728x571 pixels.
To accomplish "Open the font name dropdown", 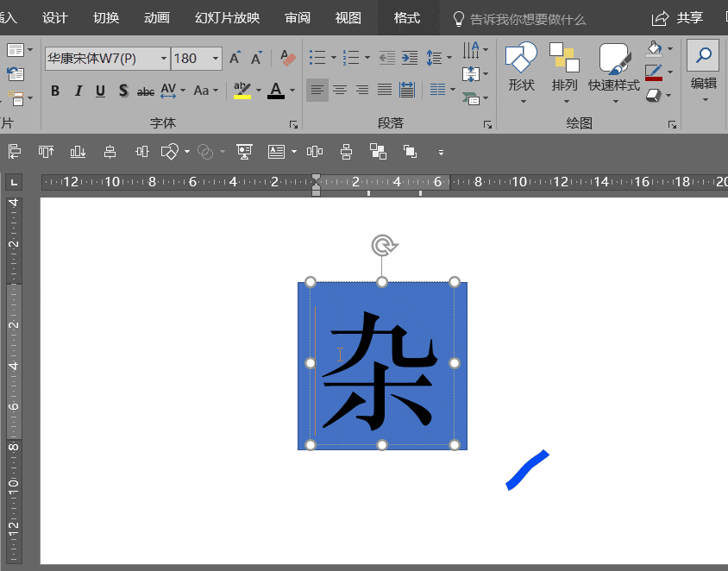I will click(x=163, y=59).
